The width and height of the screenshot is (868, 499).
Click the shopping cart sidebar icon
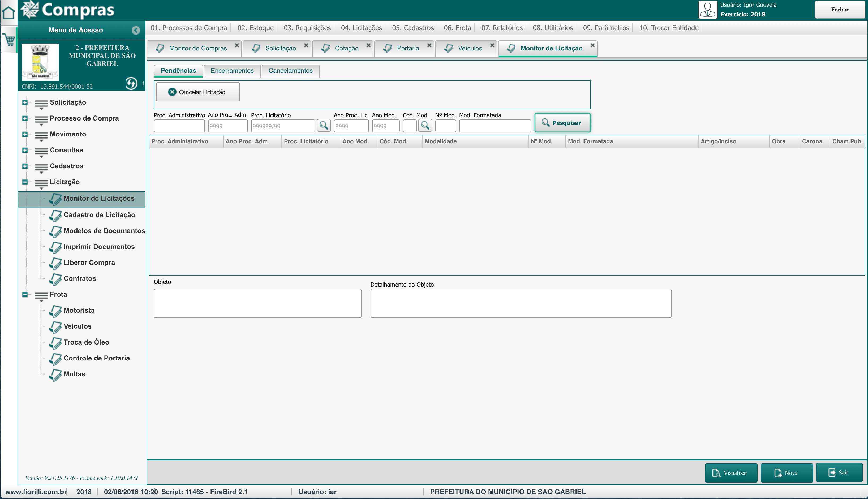[x=9, y=40]
